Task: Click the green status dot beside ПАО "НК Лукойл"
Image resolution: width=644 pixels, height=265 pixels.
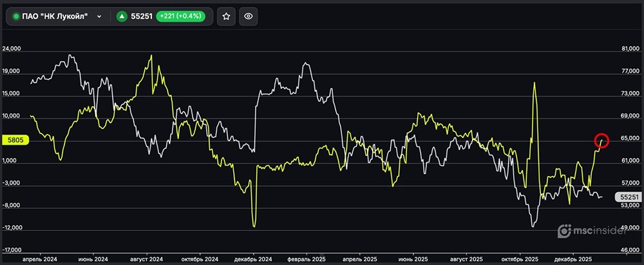Action: (17, 17)
